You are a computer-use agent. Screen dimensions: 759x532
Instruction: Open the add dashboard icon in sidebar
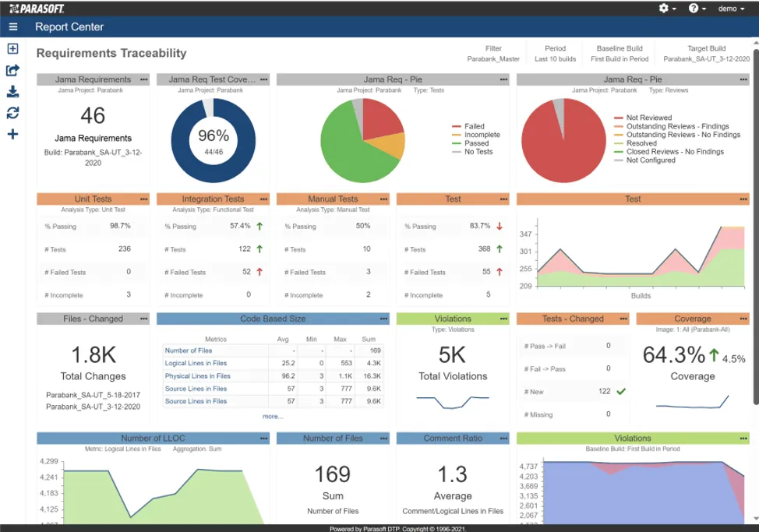pyautogui.click(x=12, y=49)
